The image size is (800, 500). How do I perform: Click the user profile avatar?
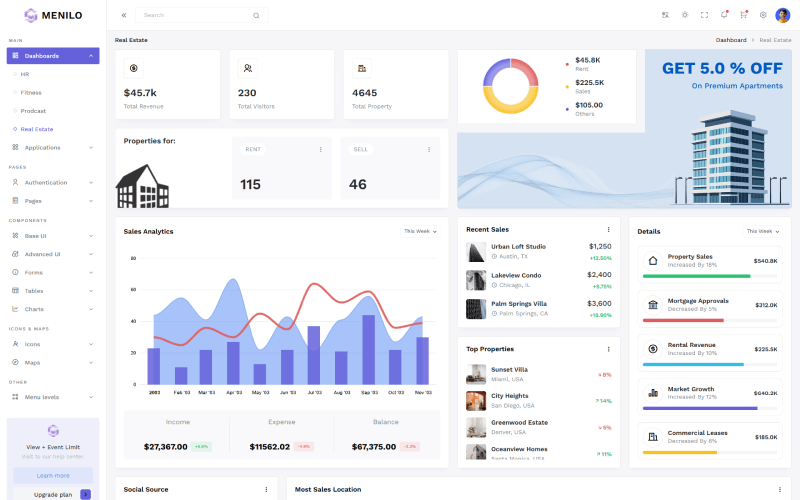coord(782,15)
